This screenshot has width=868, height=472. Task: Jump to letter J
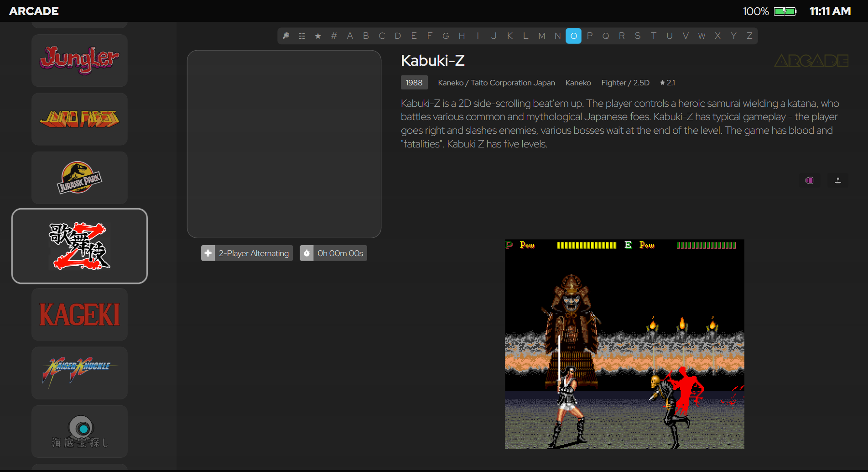pyautogui.click(x=494, y=36)
